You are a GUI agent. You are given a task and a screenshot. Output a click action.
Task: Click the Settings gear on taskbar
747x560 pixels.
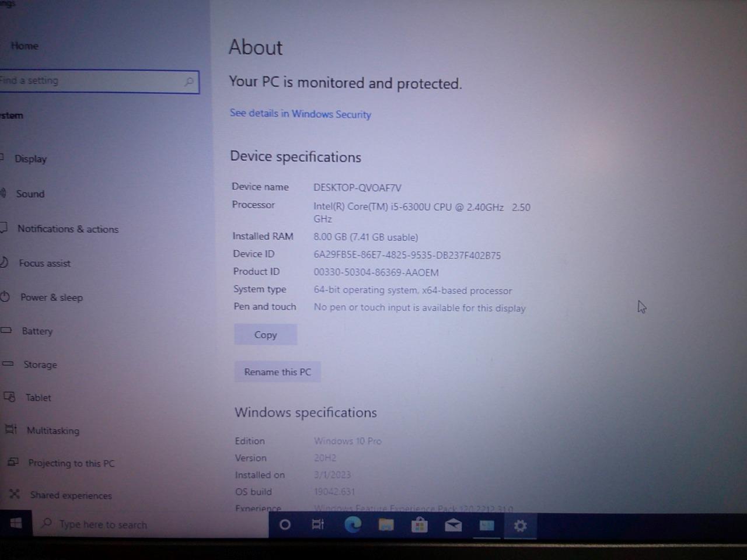click(x=520, y=526)
